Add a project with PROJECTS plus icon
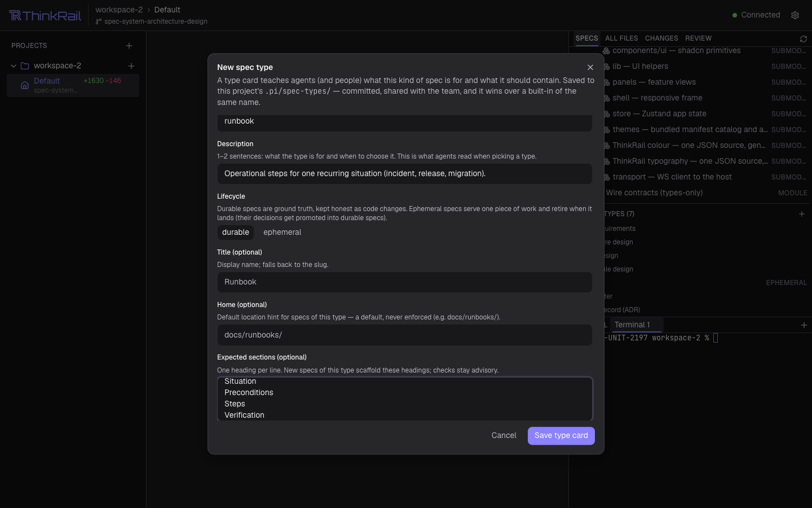This screenshot has height=508, width=812. tap(129, 46)
